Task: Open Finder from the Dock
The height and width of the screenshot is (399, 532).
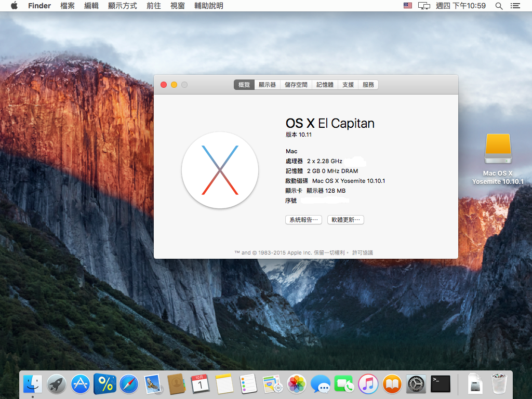Action: click(33, 384)
